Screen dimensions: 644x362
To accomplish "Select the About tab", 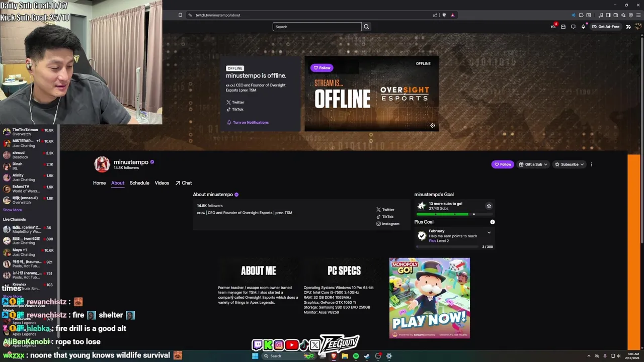I will [x=118, y=183].
